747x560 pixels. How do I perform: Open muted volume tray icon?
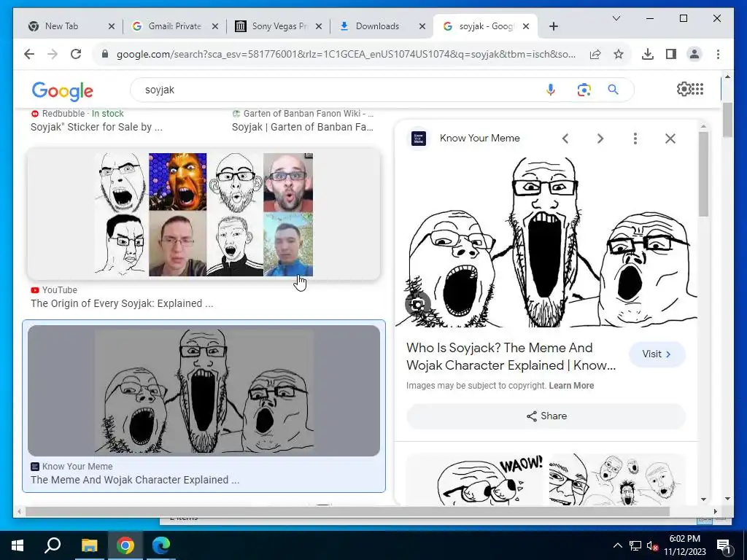tap(652, 545)
